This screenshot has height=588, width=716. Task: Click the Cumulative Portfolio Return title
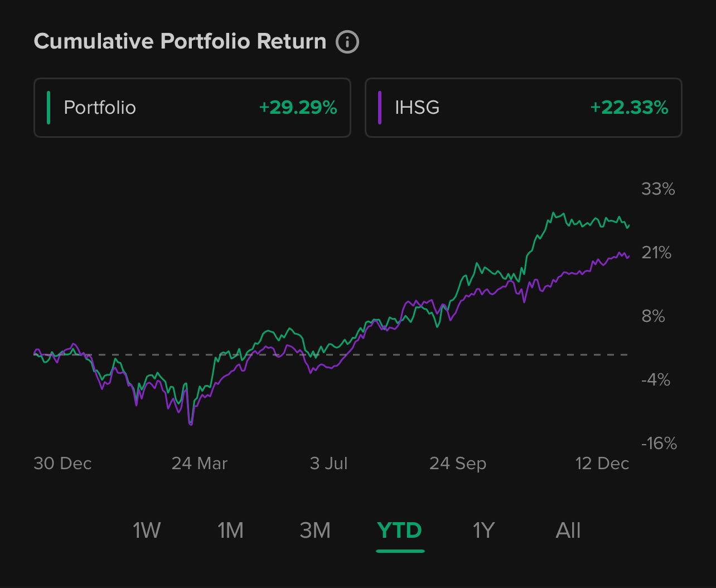click(x=180, y=42)
